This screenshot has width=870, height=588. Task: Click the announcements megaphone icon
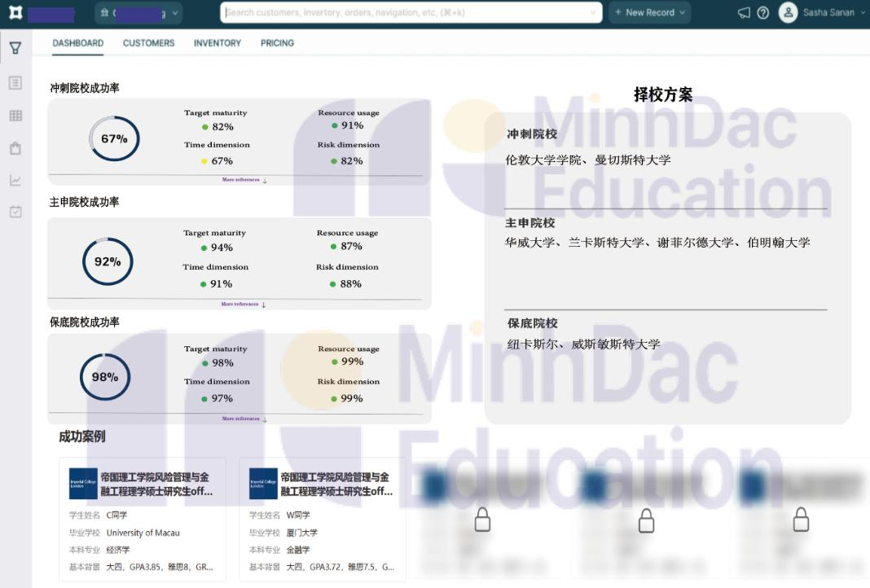click(744, 12)
